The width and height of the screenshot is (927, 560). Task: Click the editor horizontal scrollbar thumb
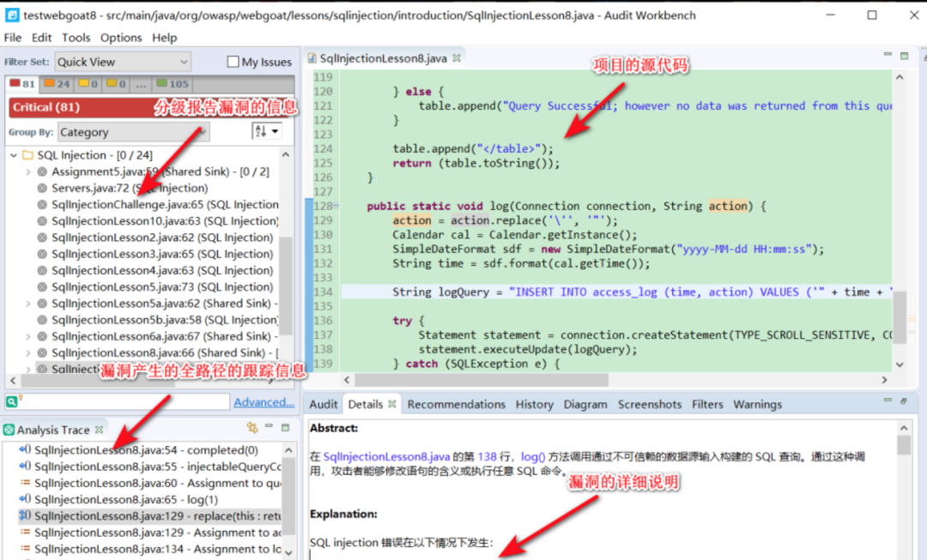(482, 380)
